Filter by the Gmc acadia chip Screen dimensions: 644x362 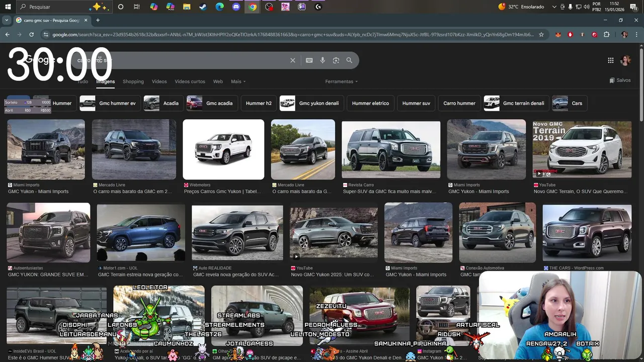click(212, 103)
